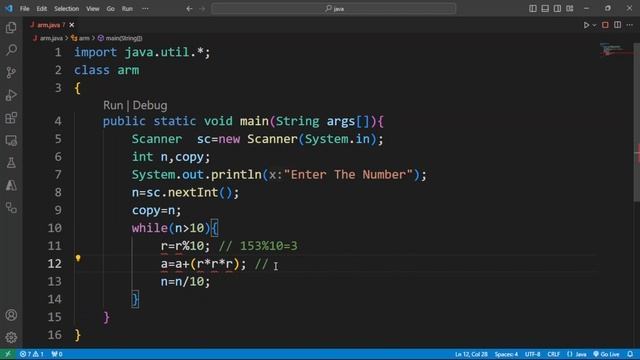Click the vertical editor scrollbar

click(x=636, y=122)
